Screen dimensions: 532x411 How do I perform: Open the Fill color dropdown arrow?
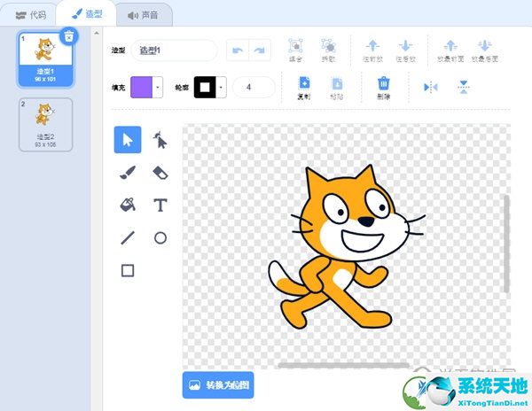(x=158, y=88)
